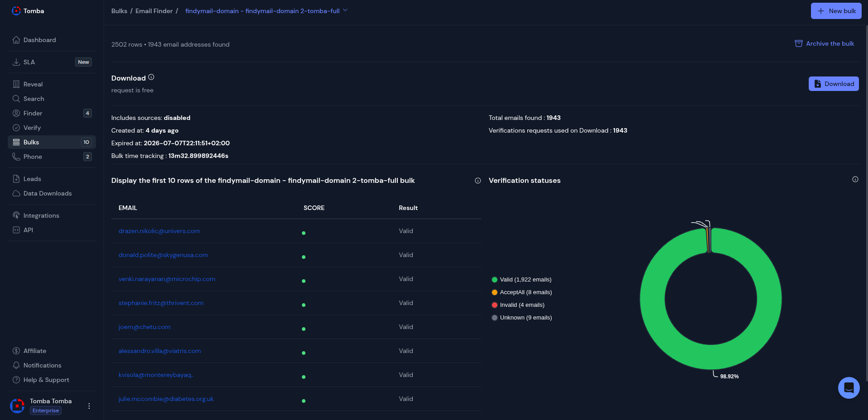Click the Integrations icon in sidebar
The height and width of the screenshot is (420, 868).
point(16,215)
